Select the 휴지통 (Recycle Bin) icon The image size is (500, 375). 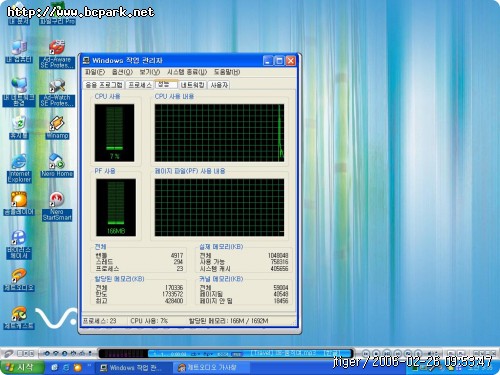pos(19,127)
